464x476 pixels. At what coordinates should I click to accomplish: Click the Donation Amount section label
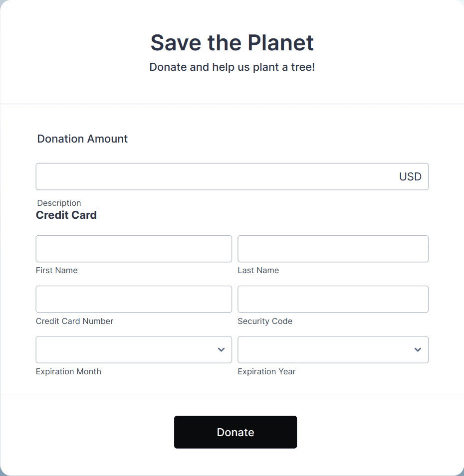[x=82, y=139]
